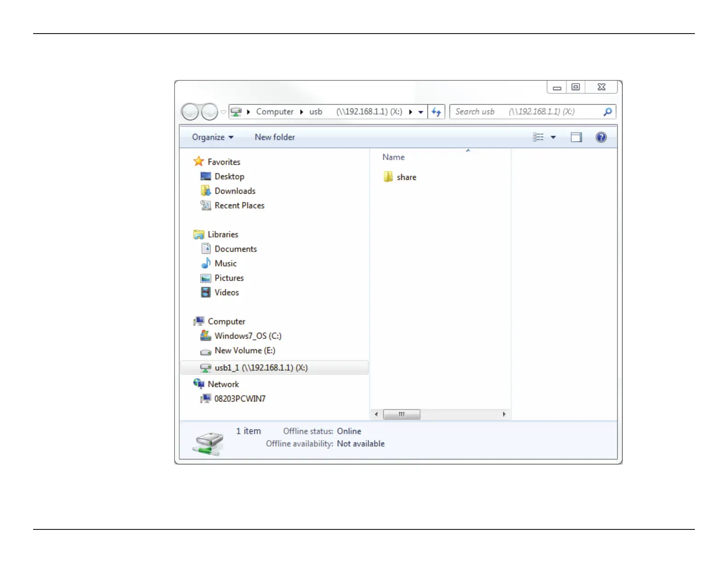Viewport: 728px width, 563px height.
Task: Select Libraries in the navigation pane
Action: (x=223, y=235)
